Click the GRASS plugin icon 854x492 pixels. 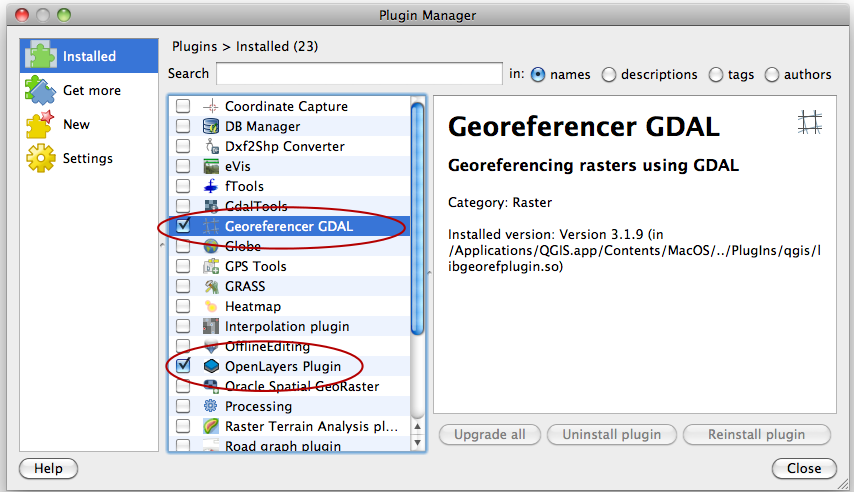coord(211,286)
